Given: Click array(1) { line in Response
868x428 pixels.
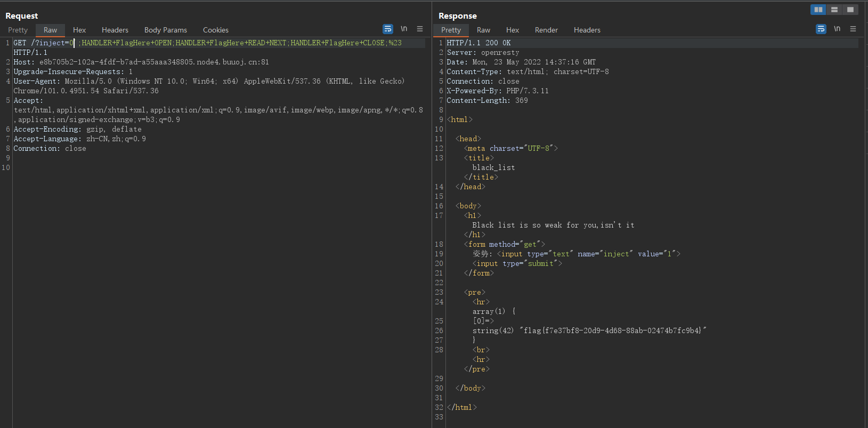Looking at the screenshot, I should (494, 311).
